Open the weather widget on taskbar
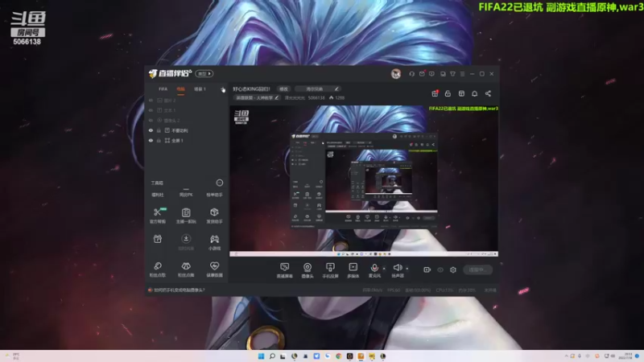 [12, 356]
